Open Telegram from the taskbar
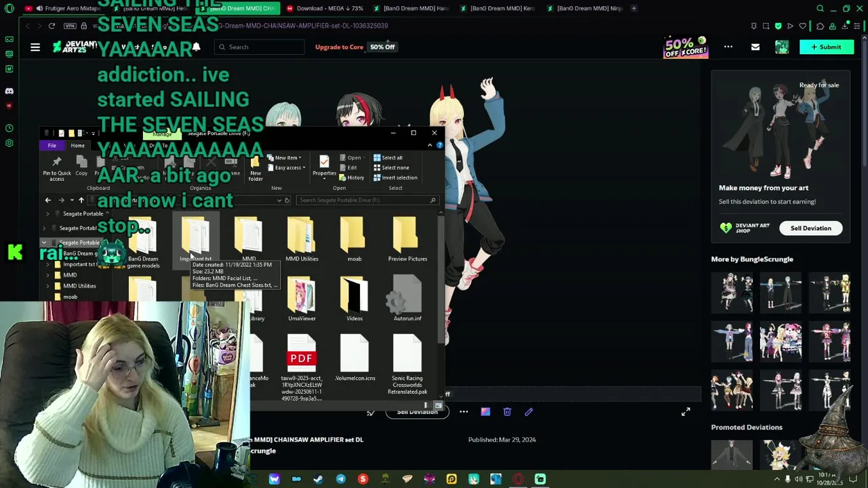The height and width of the screenshot is (488, 868). click(x=340, y=479)
